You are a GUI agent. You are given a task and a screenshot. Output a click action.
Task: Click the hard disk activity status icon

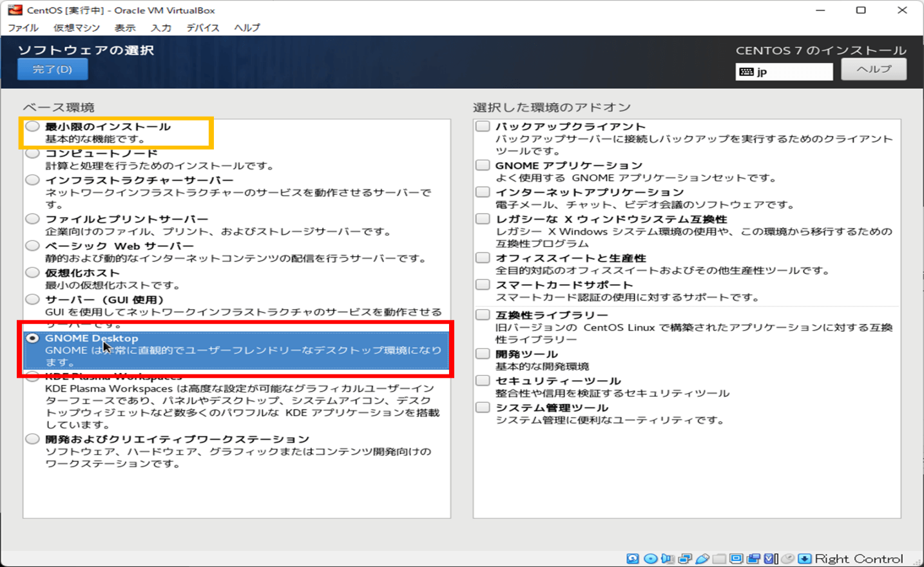(633, 559)
